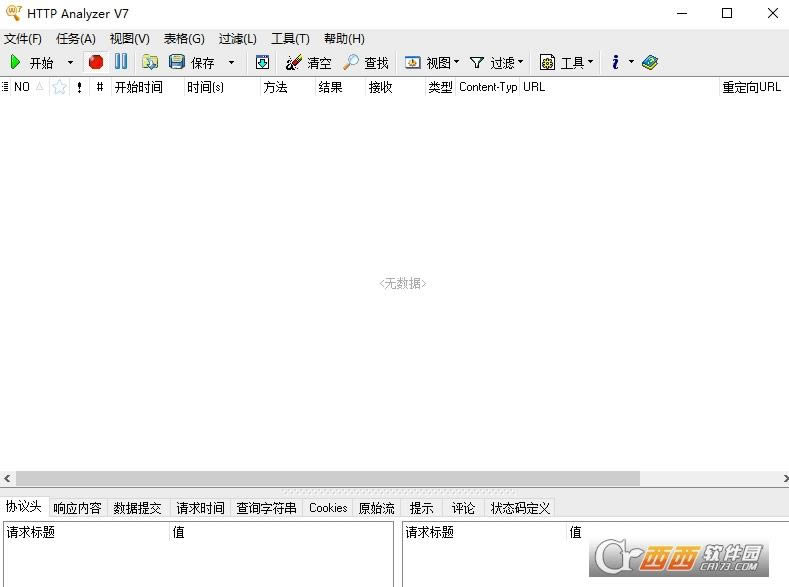Switch to the 协议头 tab

pyautogui.click(x=24, y=507)
